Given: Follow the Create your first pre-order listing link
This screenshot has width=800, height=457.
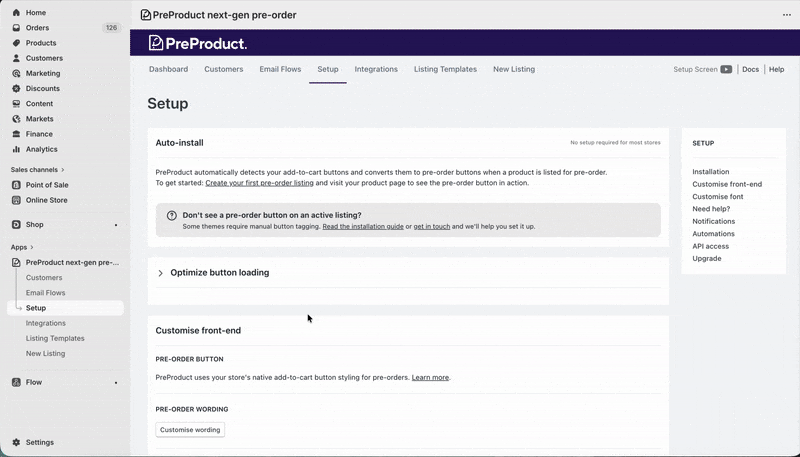Looking at the screenshot, I should (x=259, y=183).
